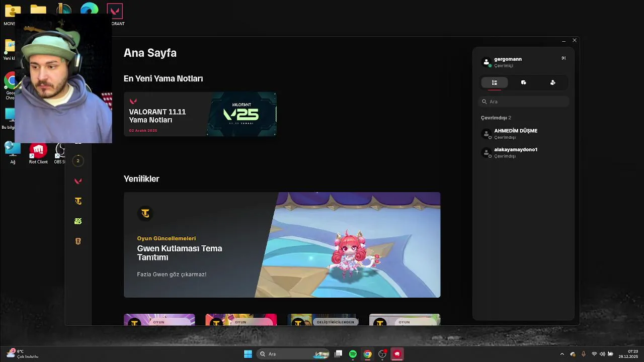644x362 pixels.
Task: Open VALORANT 11.11 Yama Notları card
Action: [200, 114]
